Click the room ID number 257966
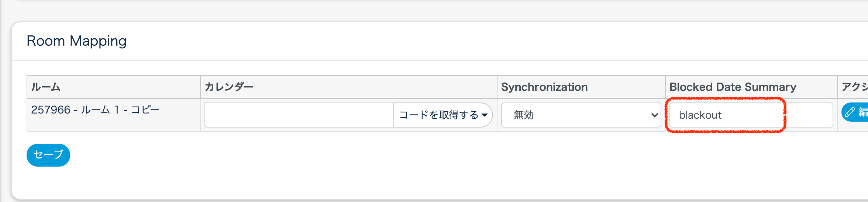Viewport: 868px width, 202px height. (51, 110)
